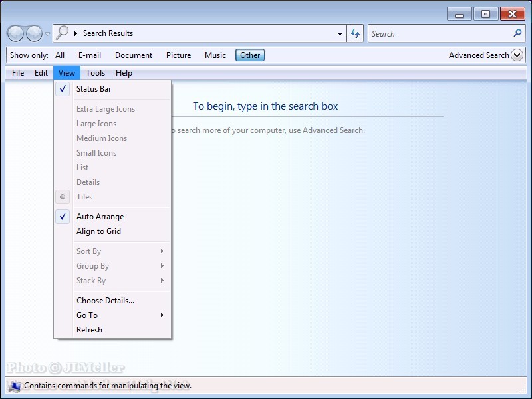Click the Forward navigation arrow
Screen dimensions: 532x399
pyautogui.click(x=35, y=33)
